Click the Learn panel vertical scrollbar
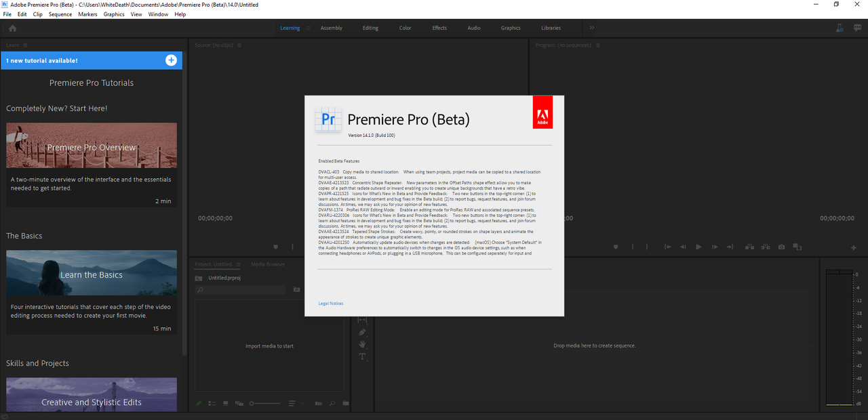 (x=185, y=203)
